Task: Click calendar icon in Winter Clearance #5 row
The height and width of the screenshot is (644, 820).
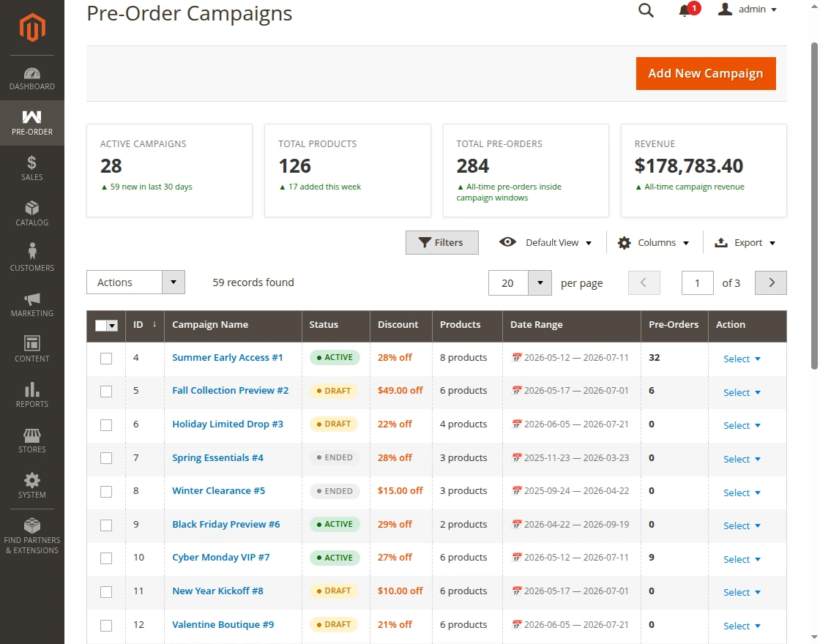Action: (x=517, y=491)
